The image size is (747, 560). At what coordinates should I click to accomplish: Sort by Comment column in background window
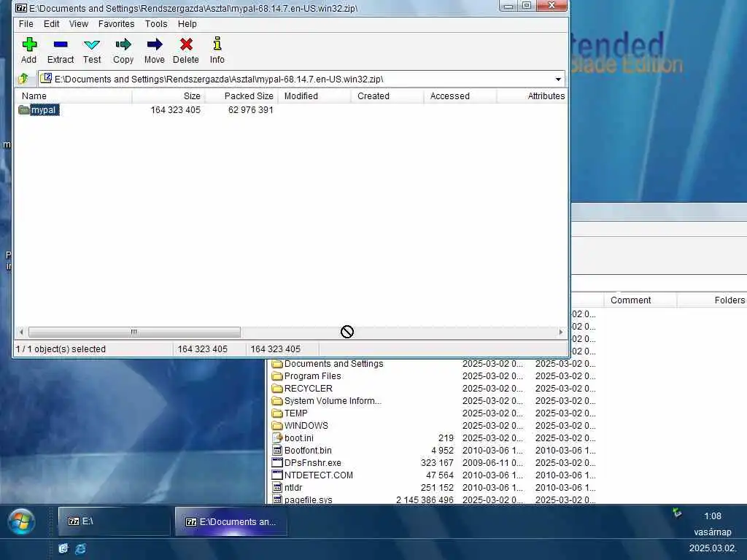[640, 300]
